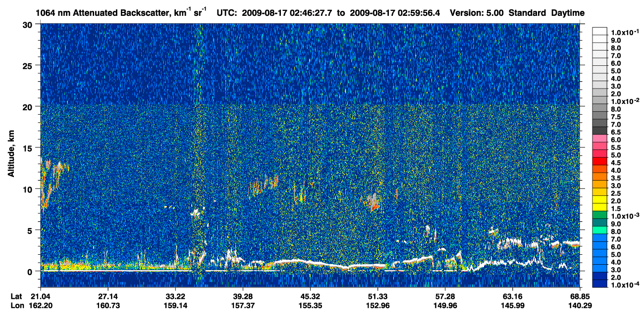
Task: Click longitude value "157.37"
Action: click(x=243, y=305)
